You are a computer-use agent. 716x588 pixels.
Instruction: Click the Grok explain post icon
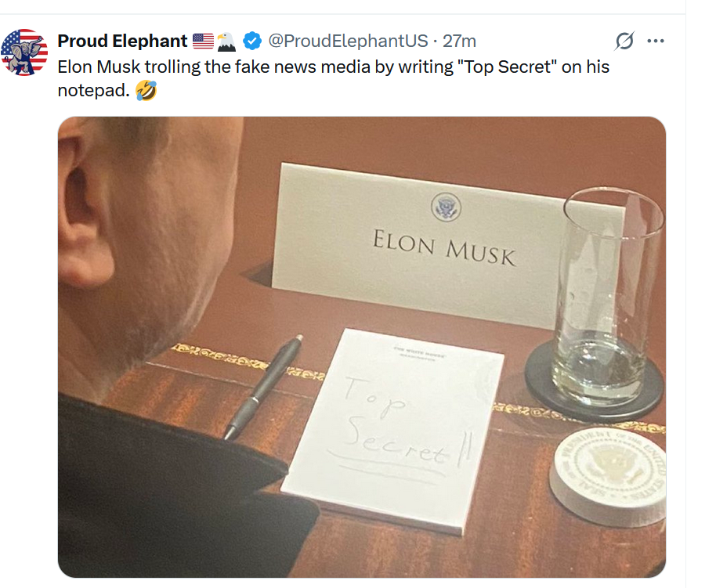point(624,41)
